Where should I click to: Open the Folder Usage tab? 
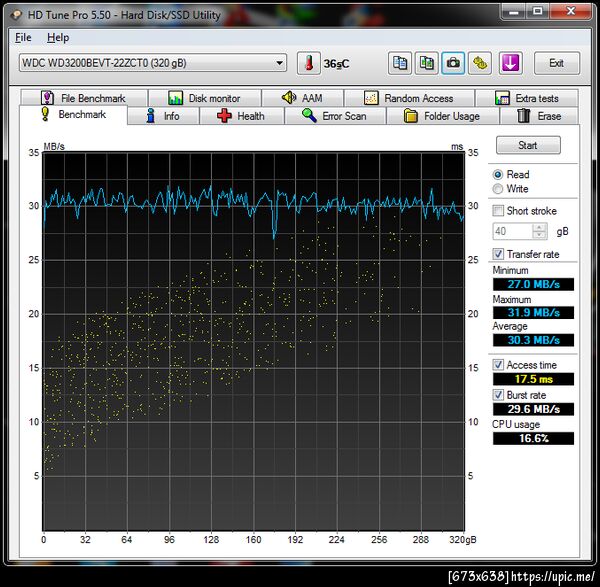click(443, 116)
